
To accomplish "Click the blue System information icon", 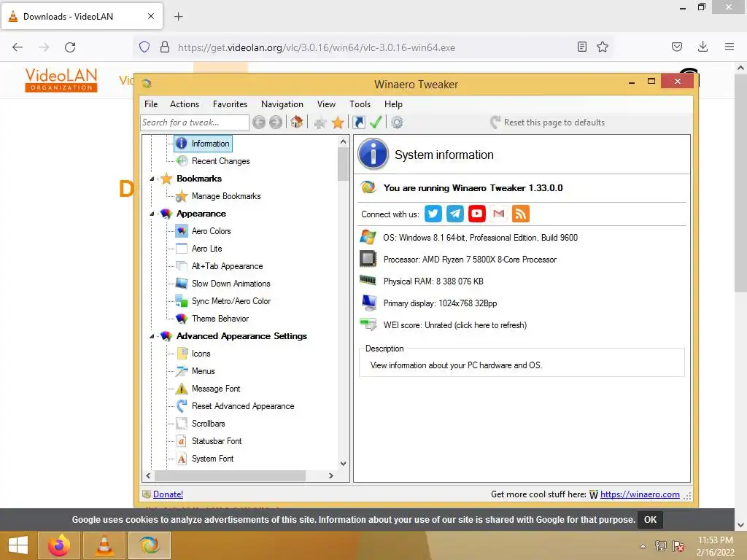I will click(373, 155).
